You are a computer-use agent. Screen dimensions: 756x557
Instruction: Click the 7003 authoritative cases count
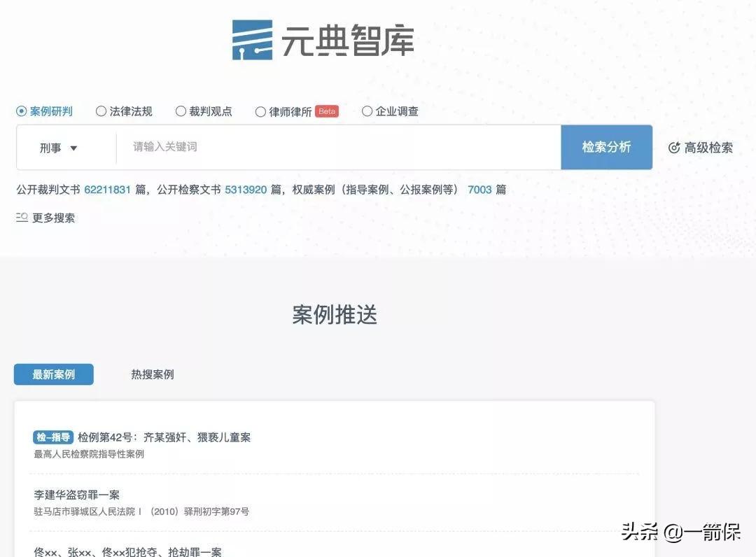[x=479, y=190]
